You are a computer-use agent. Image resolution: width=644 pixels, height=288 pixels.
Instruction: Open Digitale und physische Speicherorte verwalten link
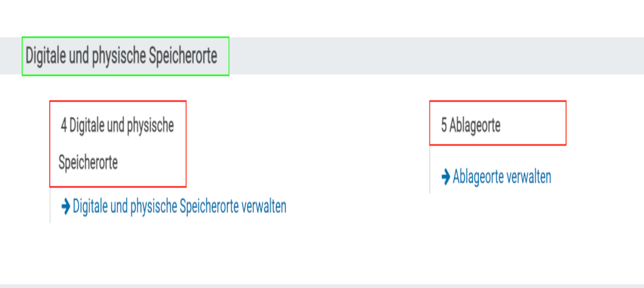coord(179,206)
